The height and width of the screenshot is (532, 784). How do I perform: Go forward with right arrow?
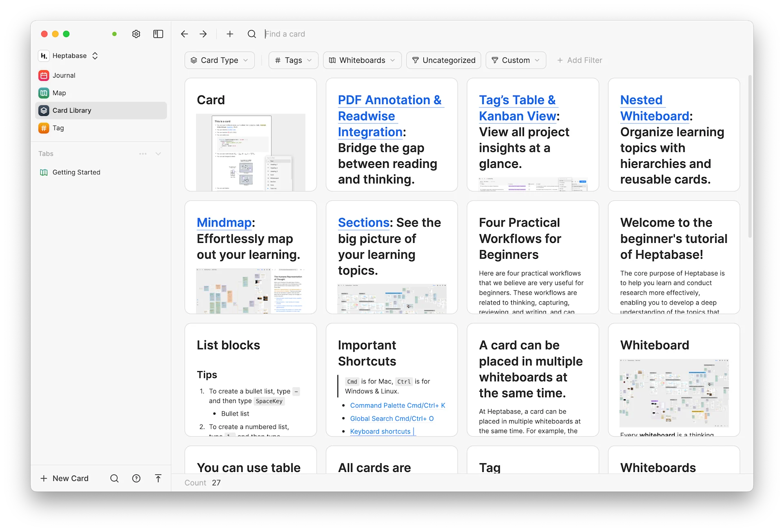point(203,34)
